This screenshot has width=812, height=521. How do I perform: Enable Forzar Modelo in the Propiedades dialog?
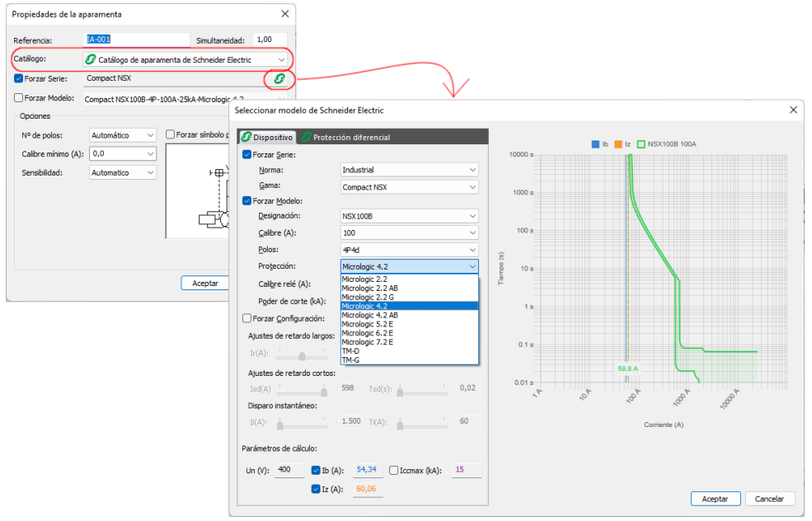(x=19, y=98)
